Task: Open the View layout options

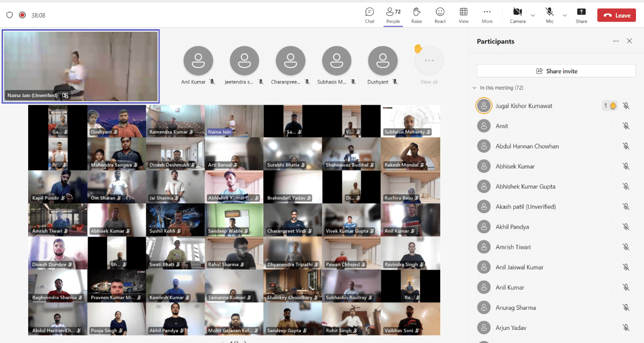Action: (x=463, y=15)
